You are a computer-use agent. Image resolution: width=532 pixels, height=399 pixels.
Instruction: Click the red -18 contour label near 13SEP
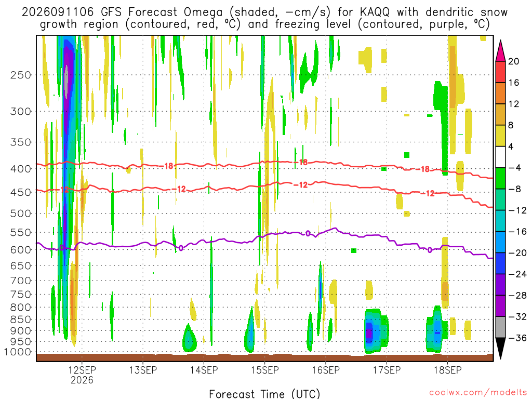click(x=169, y=166)
